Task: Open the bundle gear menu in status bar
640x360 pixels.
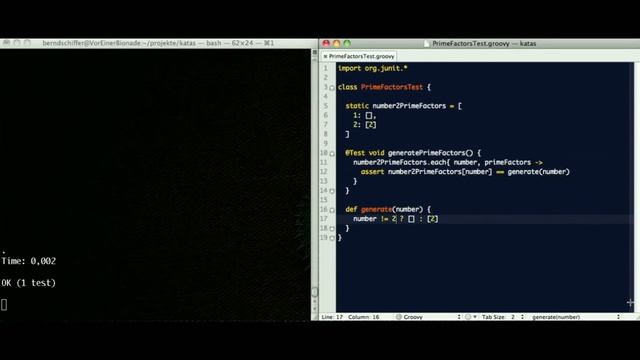Action: click(471, 317)
